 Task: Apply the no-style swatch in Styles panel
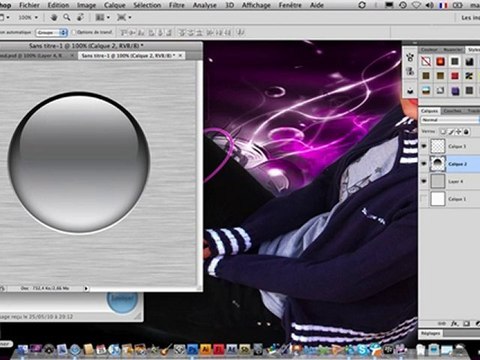click(426, 61)
